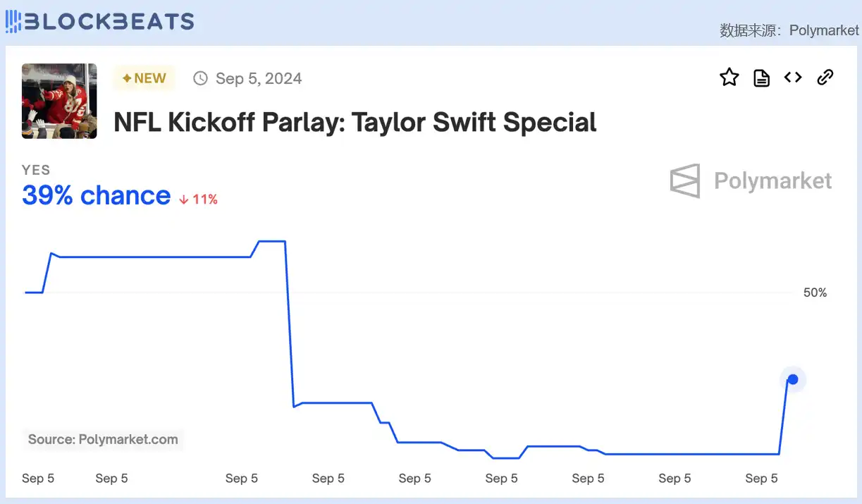Select the 39% chance text
Viewport: 862px width, 504px height.
(x=97, y=195)
